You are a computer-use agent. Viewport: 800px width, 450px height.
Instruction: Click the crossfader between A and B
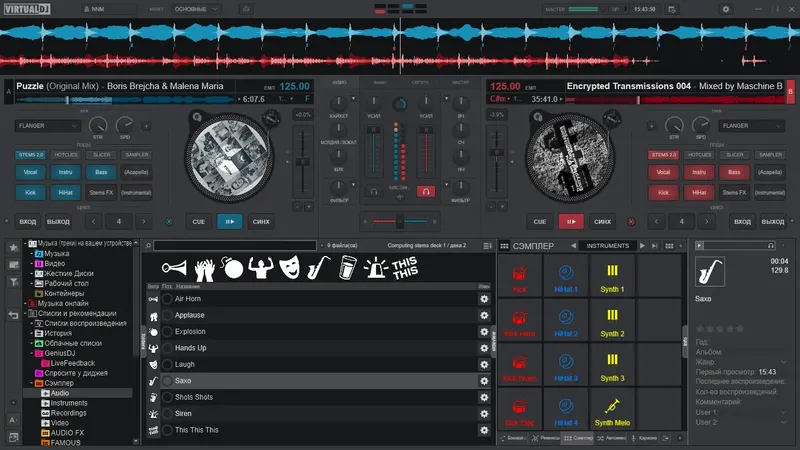coord(400,221)
